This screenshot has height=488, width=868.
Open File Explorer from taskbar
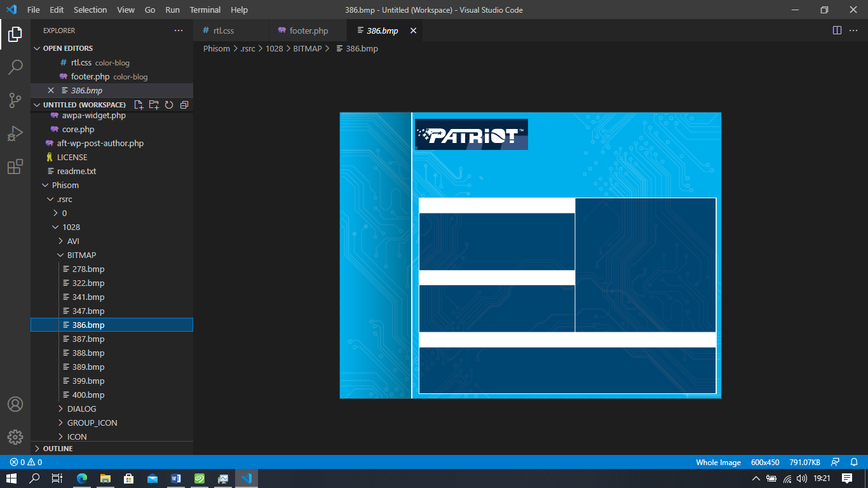(x=105, y=478)
